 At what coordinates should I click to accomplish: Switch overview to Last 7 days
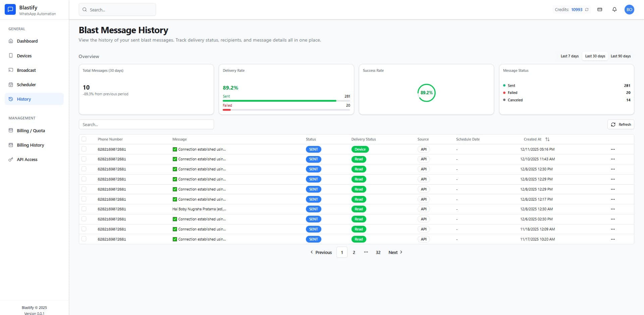coord(569,56)
